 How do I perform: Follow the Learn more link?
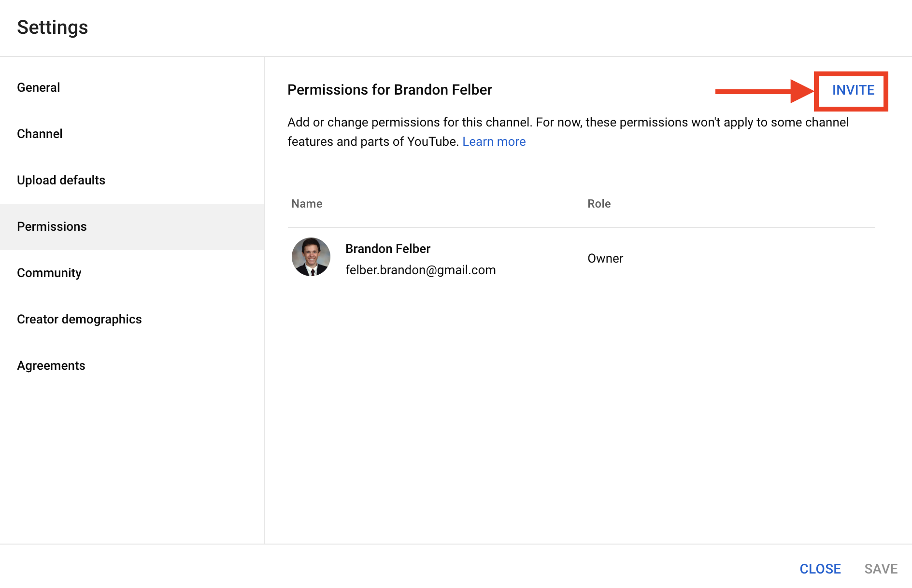point(494,141)
